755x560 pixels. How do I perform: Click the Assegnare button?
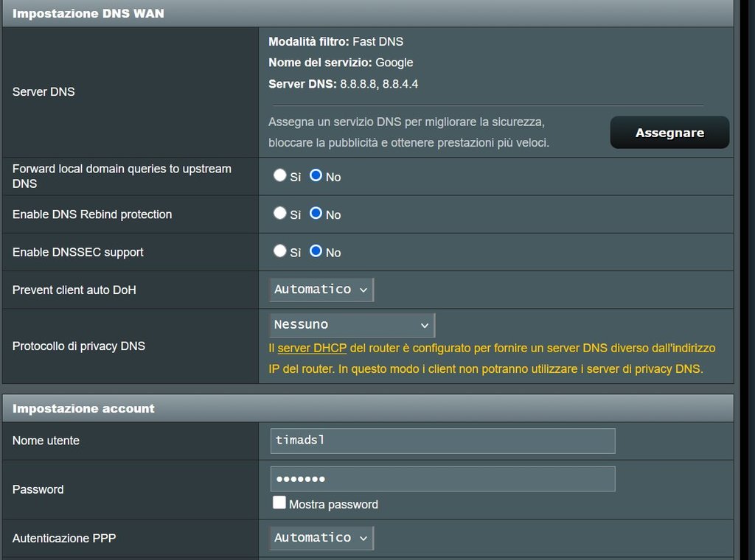click(x=669, y=133)
